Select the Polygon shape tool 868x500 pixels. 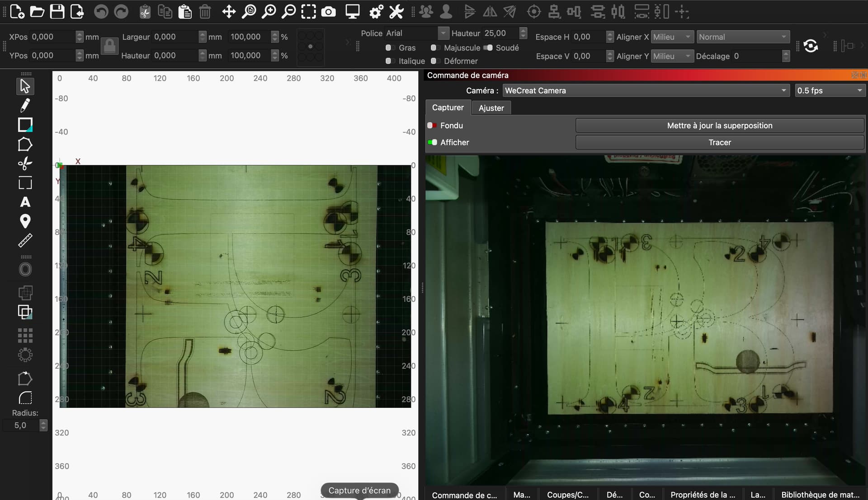(x=25, y=145)
